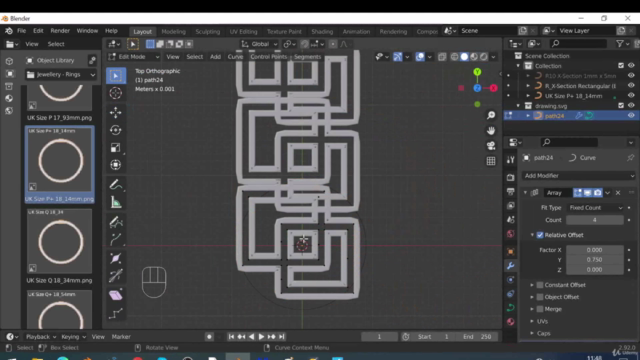
Task: Select the Measure tool
Action: (116, 202)
